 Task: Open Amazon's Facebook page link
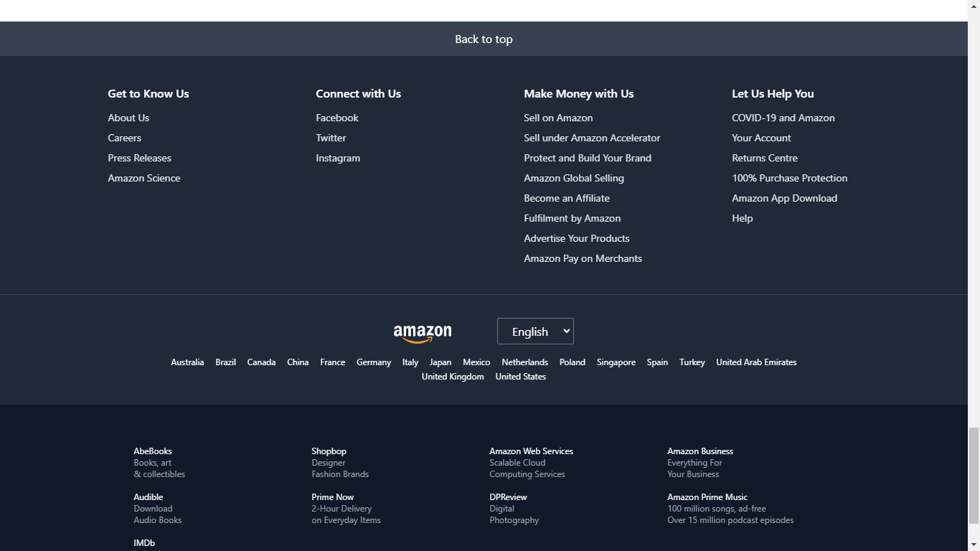(337, 118)
